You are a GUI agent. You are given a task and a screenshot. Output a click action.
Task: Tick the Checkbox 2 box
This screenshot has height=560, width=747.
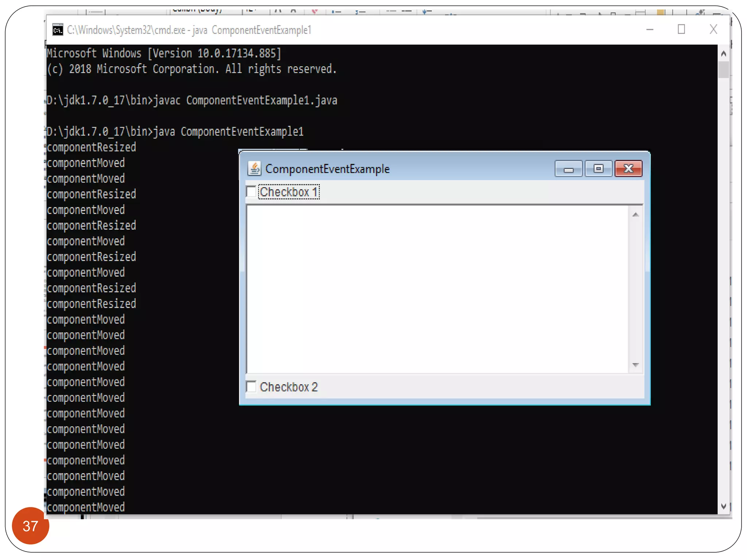[251, 387]
